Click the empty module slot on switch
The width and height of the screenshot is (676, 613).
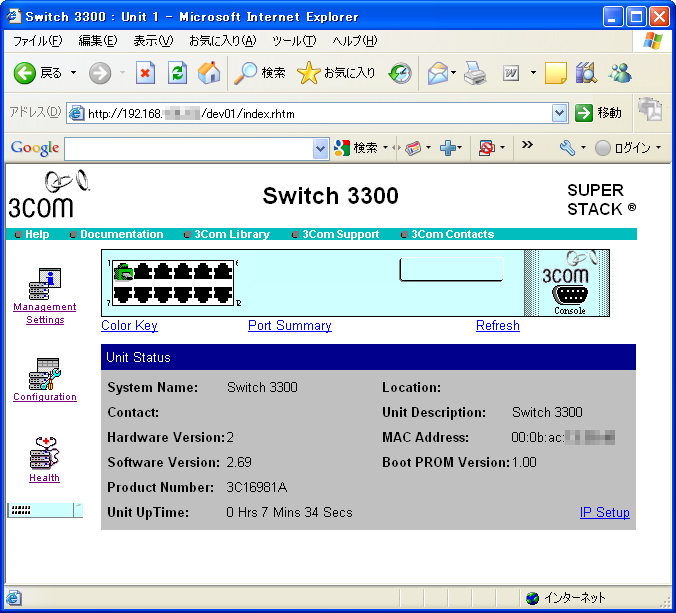[x=451, y=270]
